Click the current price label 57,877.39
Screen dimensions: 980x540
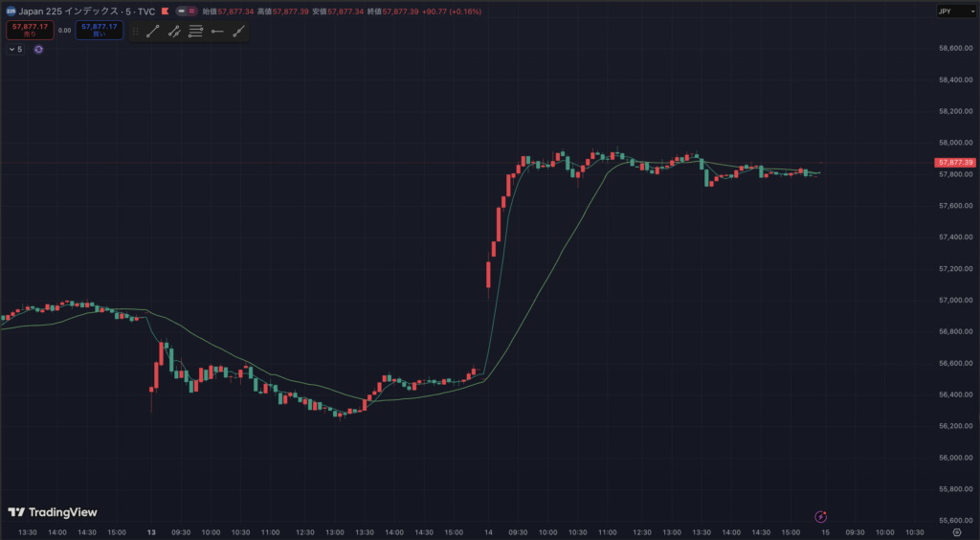click(956, 163)
